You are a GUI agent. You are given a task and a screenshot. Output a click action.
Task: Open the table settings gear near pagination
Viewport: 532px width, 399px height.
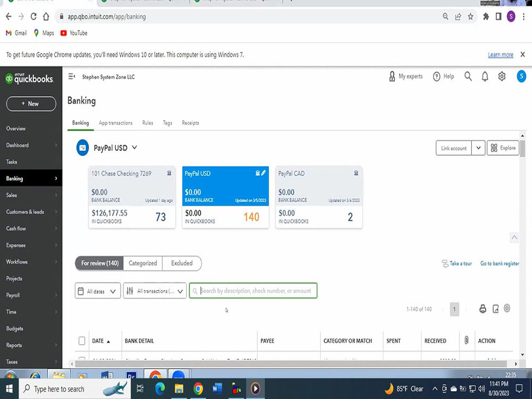507,309
